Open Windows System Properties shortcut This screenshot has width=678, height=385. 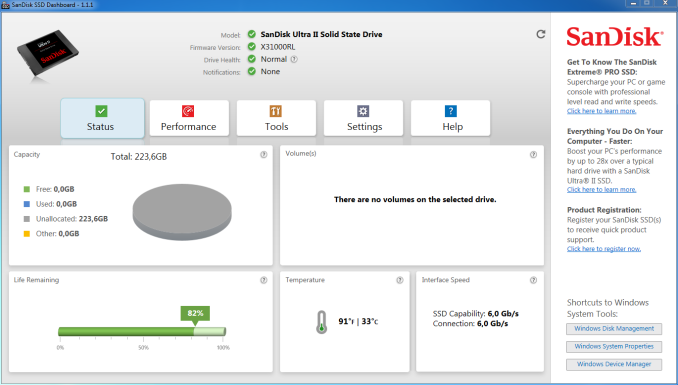point(614,346)
